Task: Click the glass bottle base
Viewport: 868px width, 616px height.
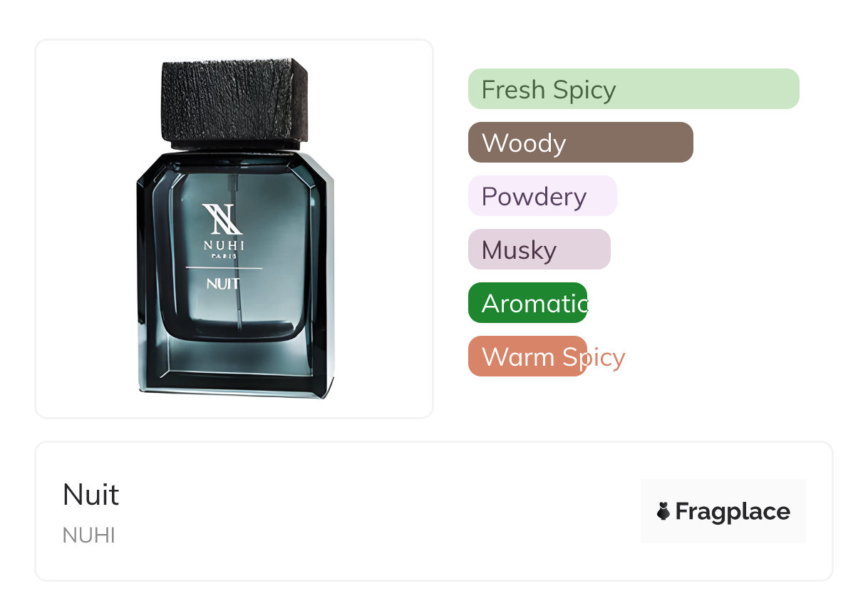Action: pyautogui.click(x=235, y=367)
